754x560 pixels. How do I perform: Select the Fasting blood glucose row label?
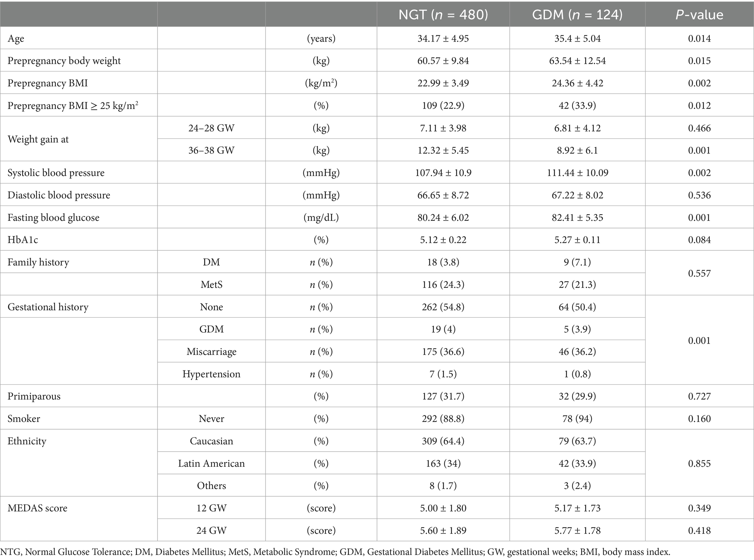click(x=54, y=218)
